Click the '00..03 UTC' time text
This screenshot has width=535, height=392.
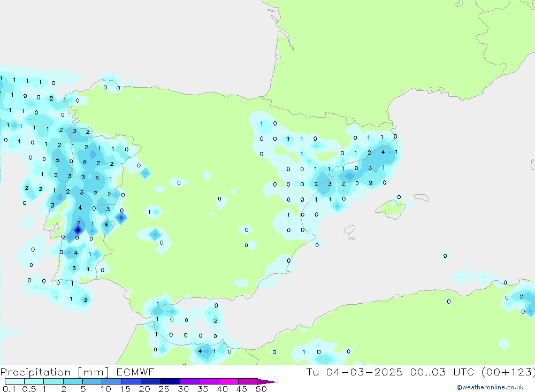[442, 372]
